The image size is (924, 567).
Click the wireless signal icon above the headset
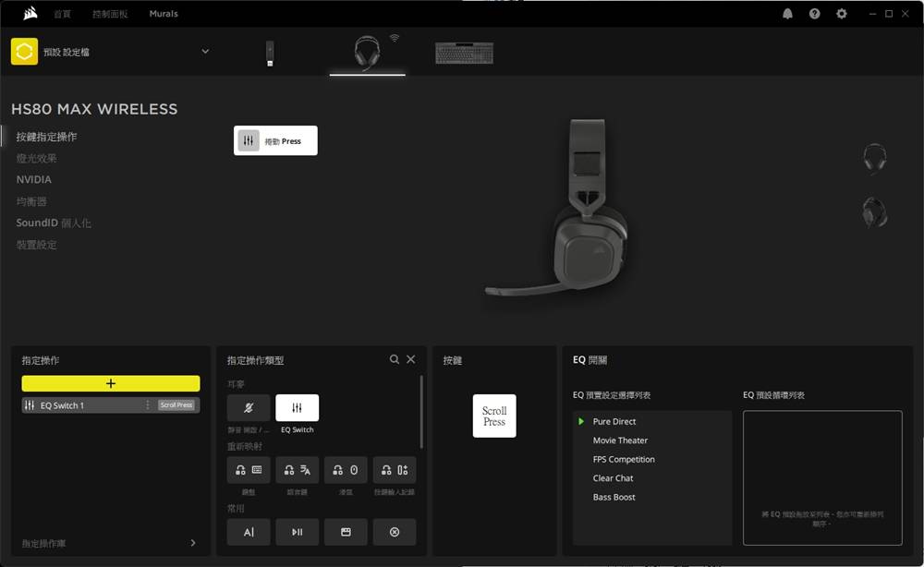pyautogui.click(x=395, y=38)
